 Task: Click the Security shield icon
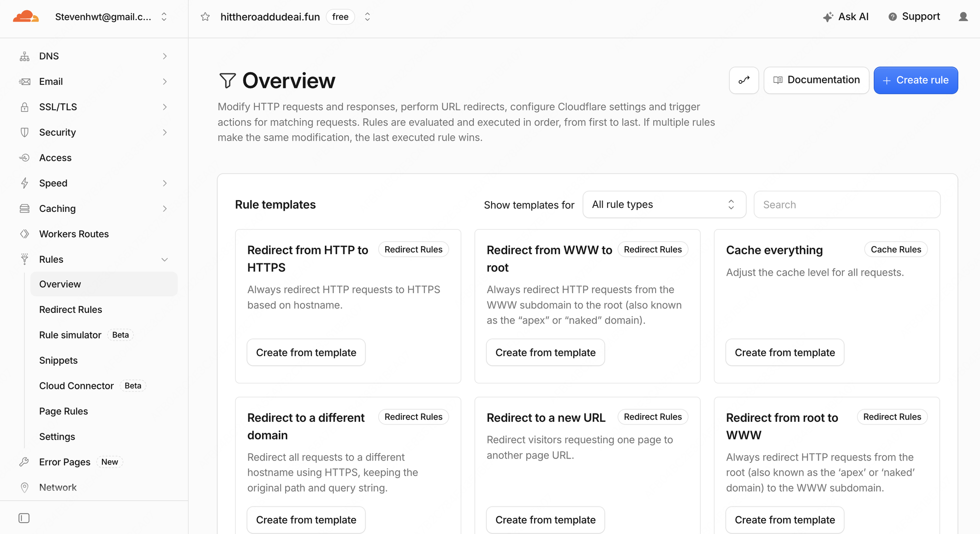tap(24, 132)
